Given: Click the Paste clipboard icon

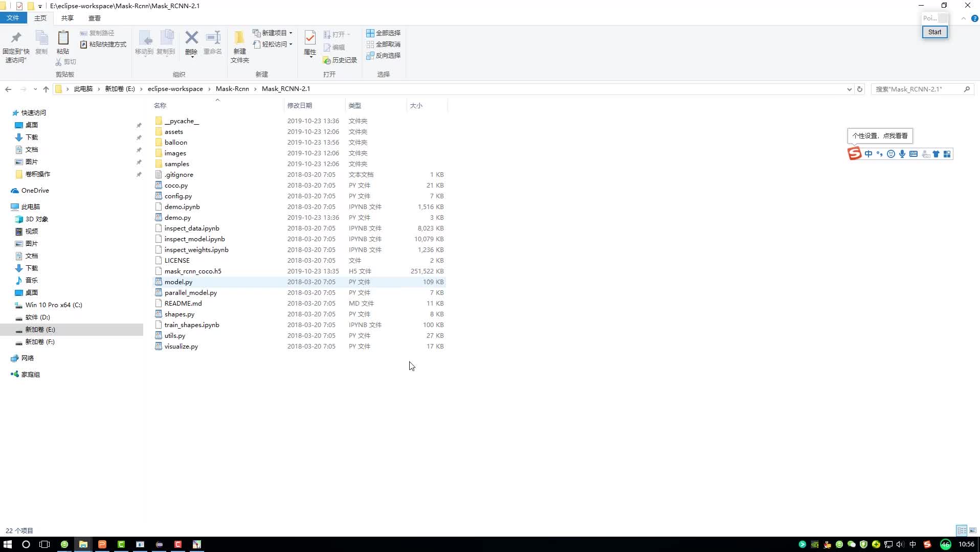Looking at the screenshot, I should coord(63,38).
